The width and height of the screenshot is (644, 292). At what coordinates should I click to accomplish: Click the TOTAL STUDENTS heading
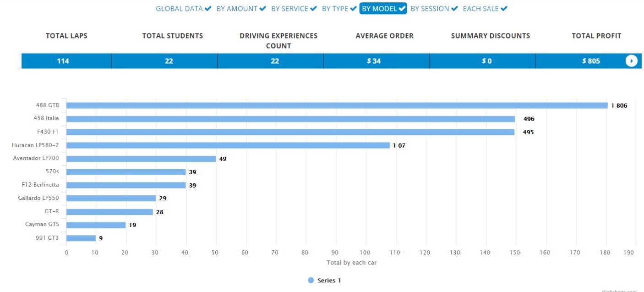coord(173,36)
